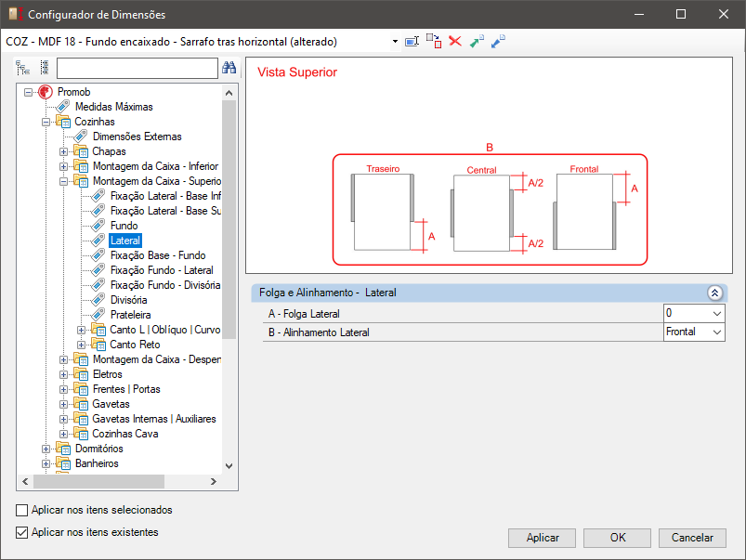Select Fixação Fundo - Divisória item

click(x=165, y=285)
